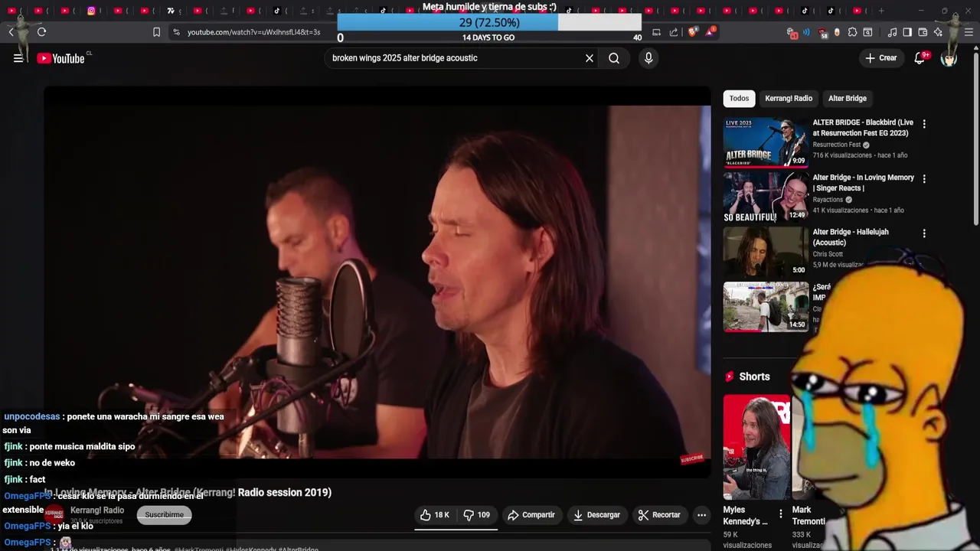980x551 pixels.
Task: Open the 14:50 street video thumbnail
Action: pyautogui.click(x=766, y=307)
